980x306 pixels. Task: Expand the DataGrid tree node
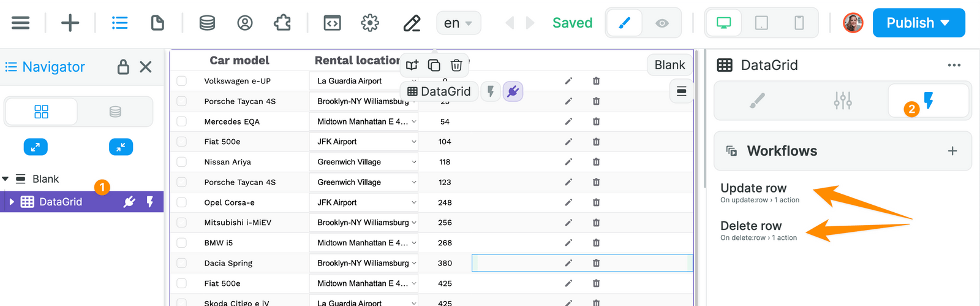[11, 202]
